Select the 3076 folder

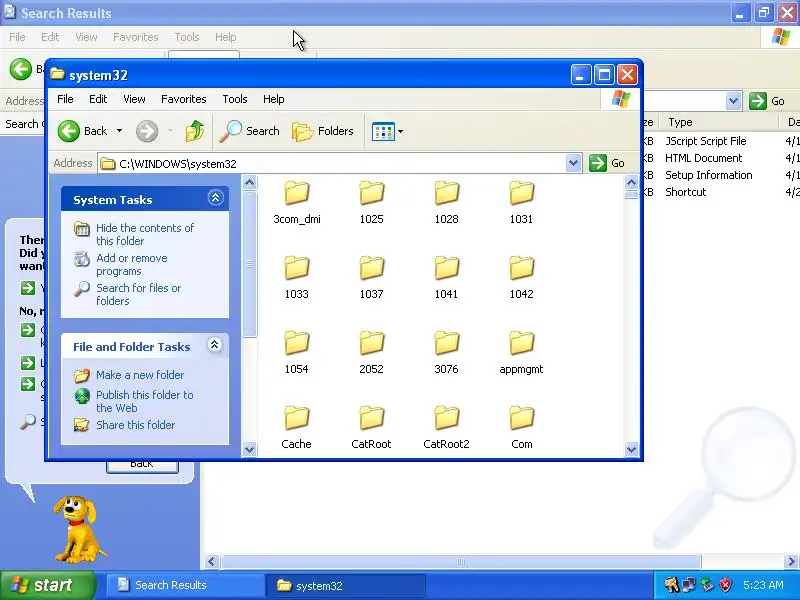[x=446, y=353]
